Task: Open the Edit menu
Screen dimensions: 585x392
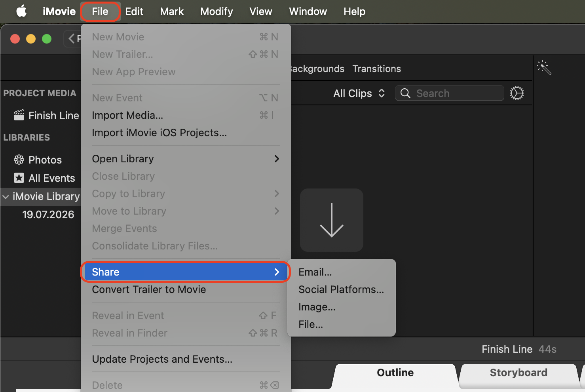Action: tap(134, 11)
